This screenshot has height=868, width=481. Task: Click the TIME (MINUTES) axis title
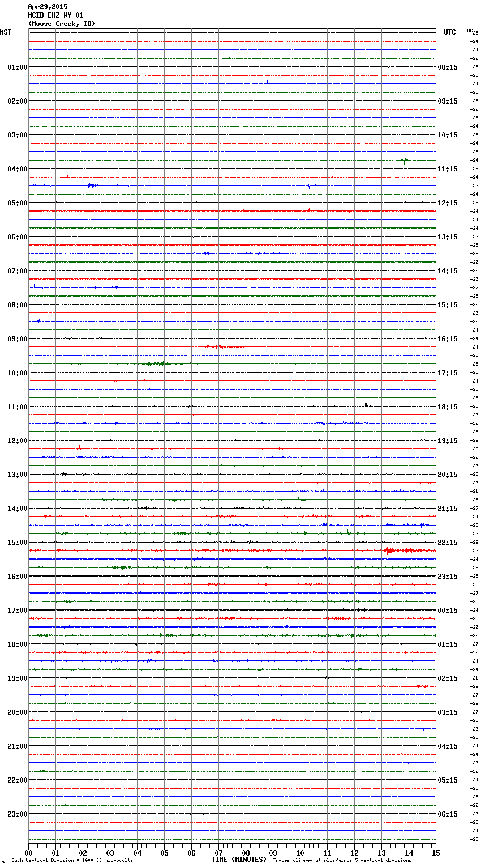pyautogui.click(x=239, y=860)
